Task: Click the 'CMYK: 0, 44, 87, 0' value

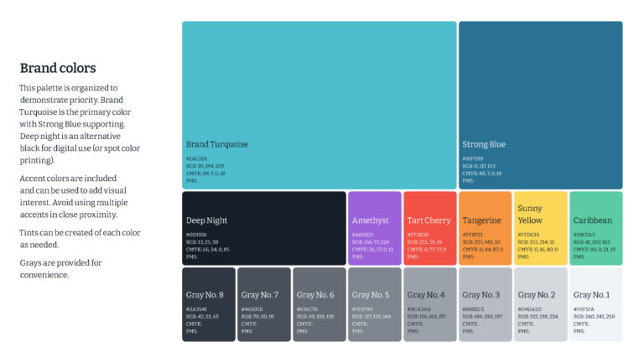Action: click(483, 250)
